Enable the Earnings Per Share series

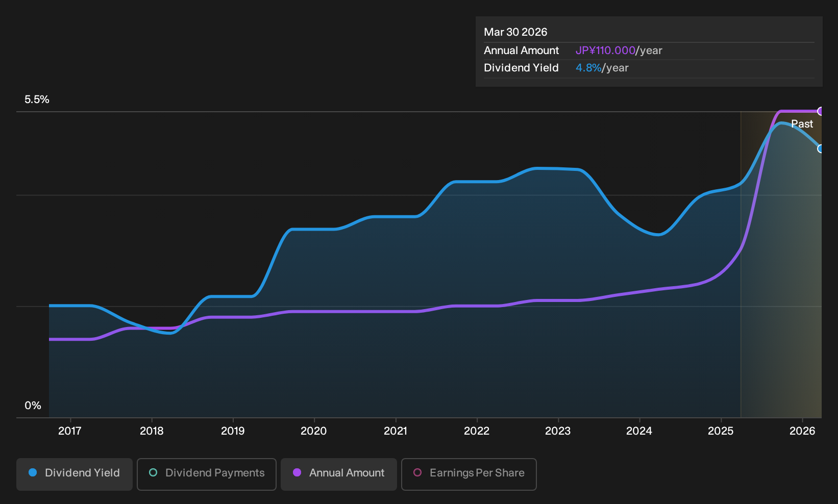469,474
